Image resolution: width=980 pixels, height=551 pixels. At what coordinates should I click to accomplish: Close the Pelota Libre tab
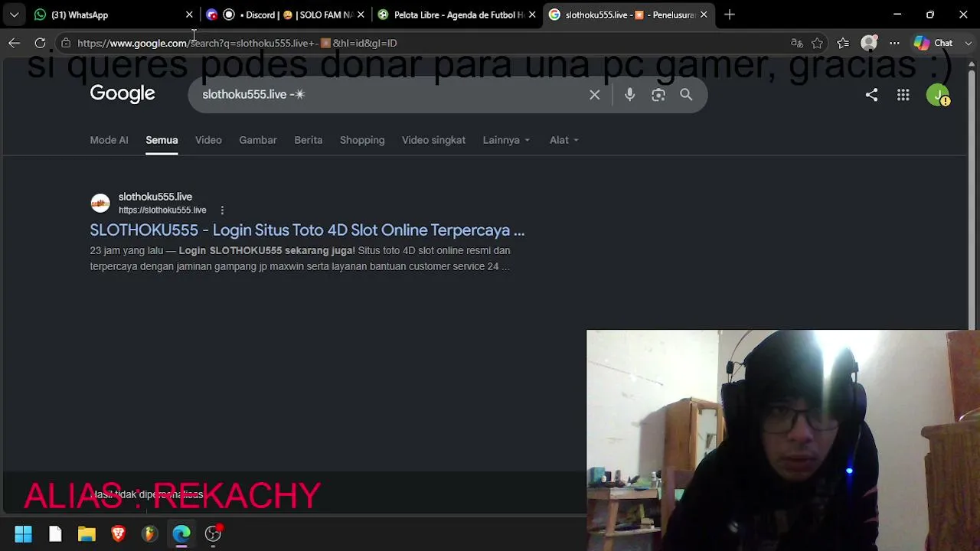tap(532, 15)
